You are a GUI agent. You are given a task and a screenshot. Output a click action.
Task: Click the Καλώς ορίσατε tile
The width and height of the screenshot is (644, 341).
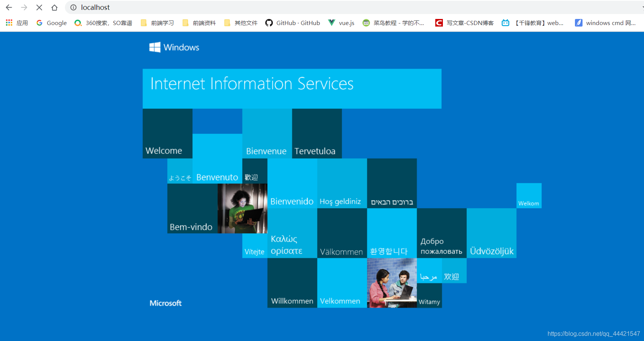click(x=292, y=233)
